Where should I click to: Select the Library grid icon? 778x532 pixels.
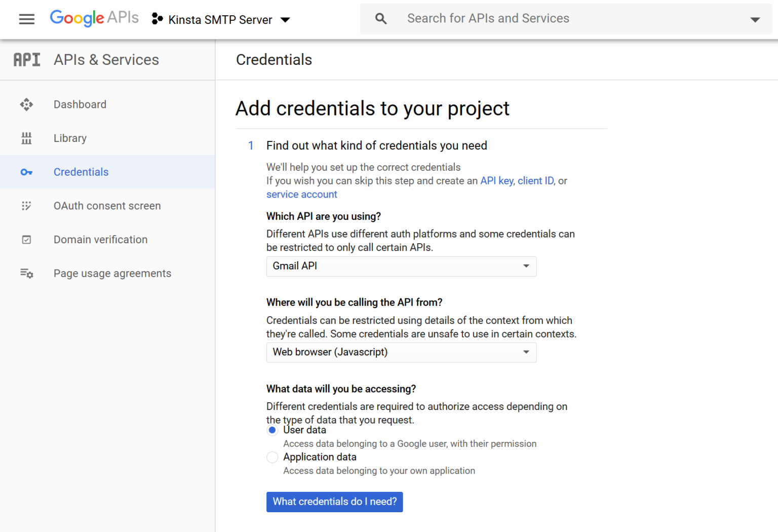(26, 138)
